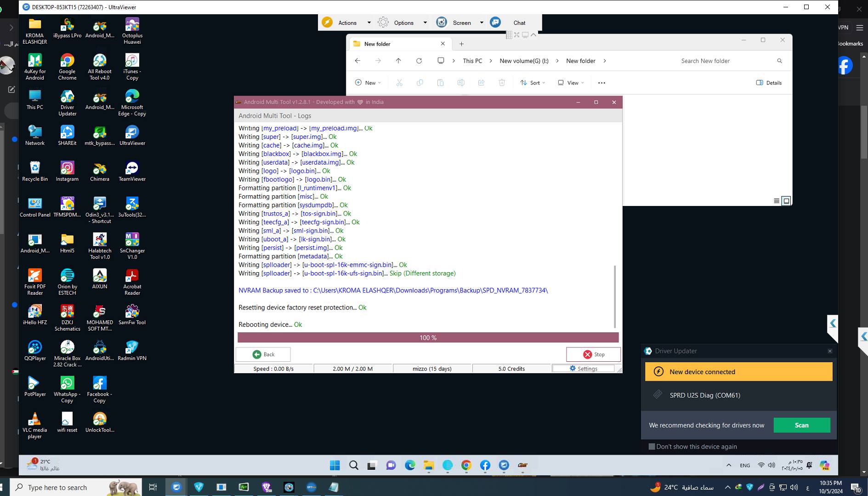Click Scan in Driver Updater popup
868x496 pixels.
[x=802, y=425]
